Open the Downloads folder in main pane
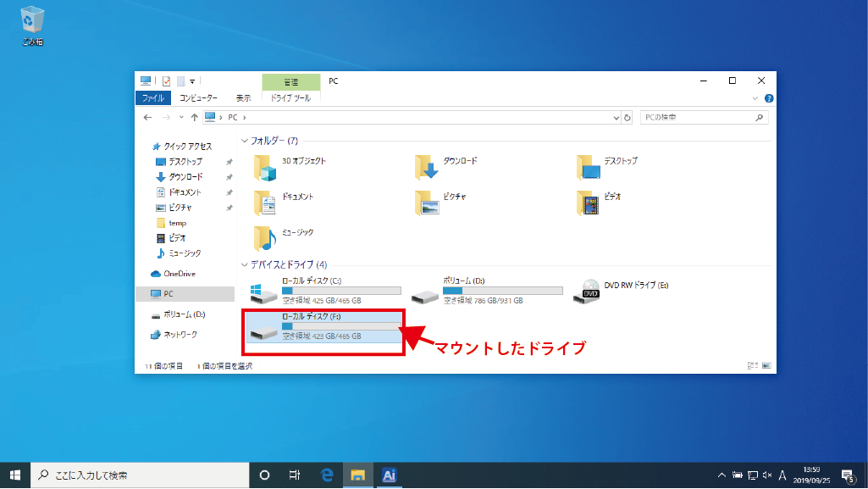868x489 pixels. pos(428,168)
